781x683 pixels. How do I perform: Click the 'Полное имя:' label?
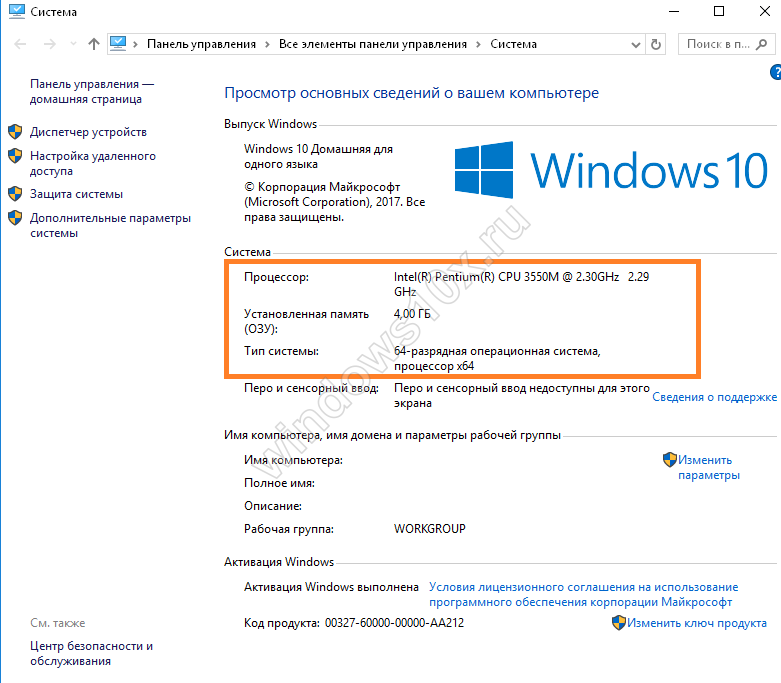[279, 483]
